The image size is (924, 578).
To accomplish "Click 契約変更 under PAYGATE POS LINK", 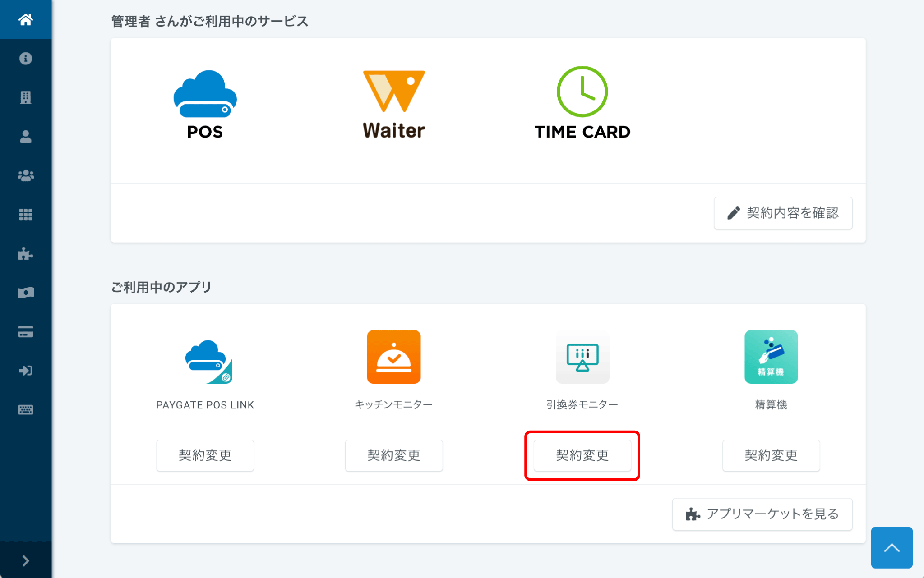I will (x=205, y=455).
